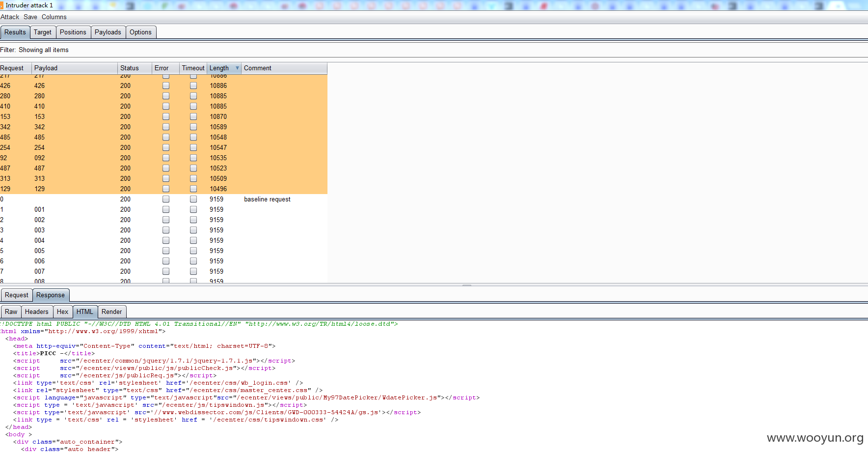Toggle Timeout checkbox for payload 254
The width and height of the screenshot is (868, 452).
tap(193, 148)
